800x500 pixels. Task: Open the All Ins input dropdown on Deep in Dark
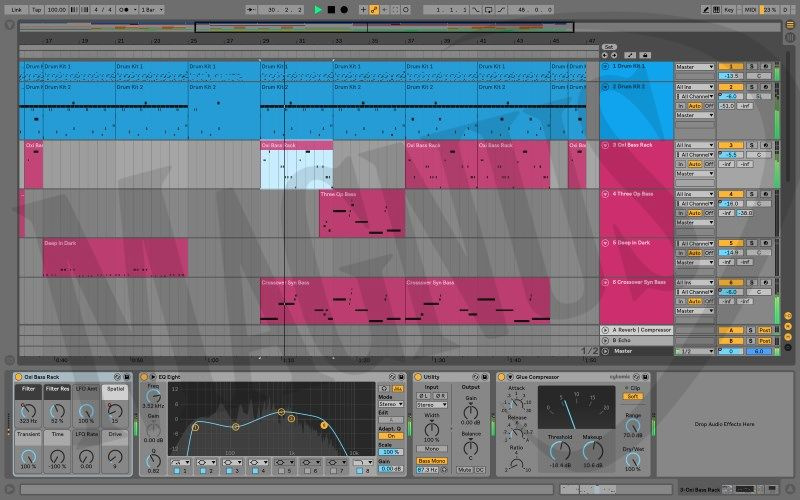(695, 243)
